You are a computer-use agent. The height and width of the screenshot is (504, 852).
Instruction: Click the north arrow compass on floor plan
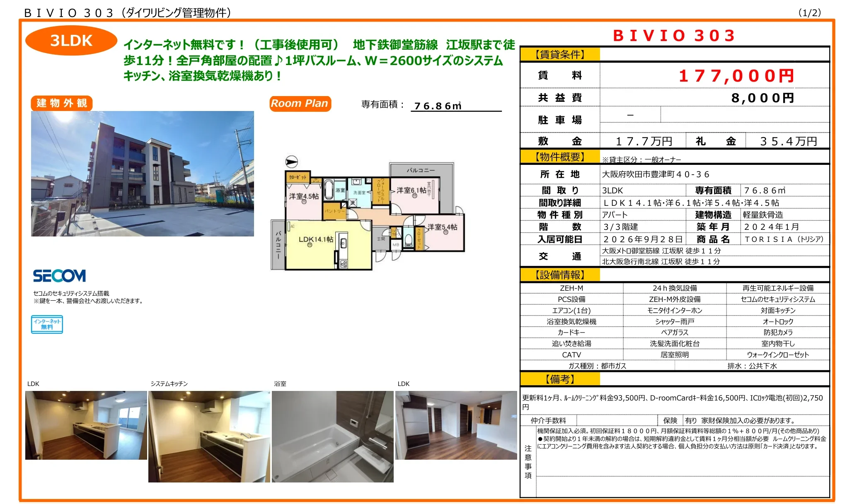pos(291,162)
